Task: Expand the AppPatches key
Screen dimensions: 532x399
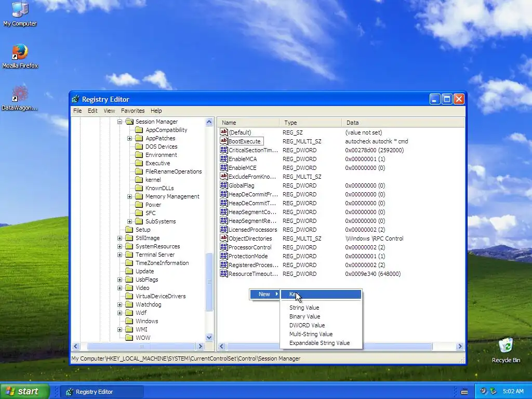Action: pyautogui.click(x=129, y=138)
